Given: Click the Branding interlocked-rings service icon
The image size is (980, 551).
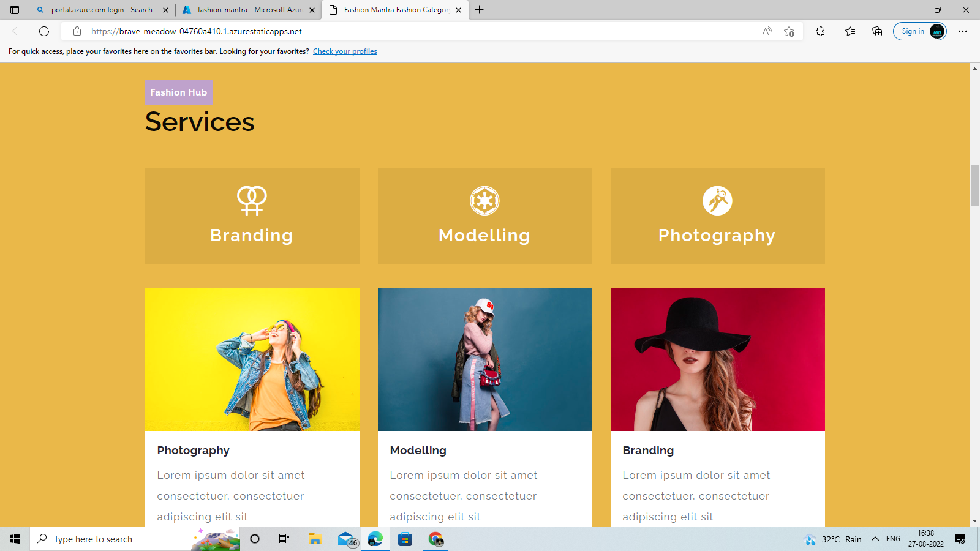Looking at the screenshot, I should (x=251, y=200).
